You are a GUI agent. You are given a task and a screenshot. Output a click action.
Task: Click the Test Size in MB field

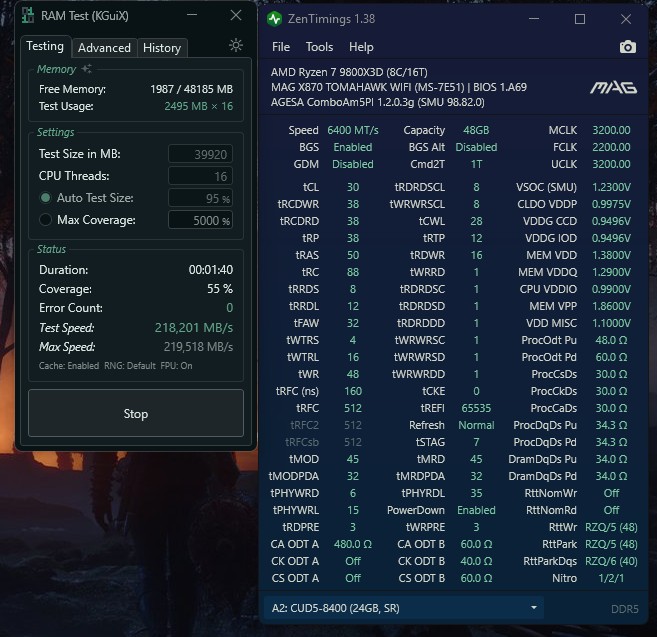pos(201,154)
